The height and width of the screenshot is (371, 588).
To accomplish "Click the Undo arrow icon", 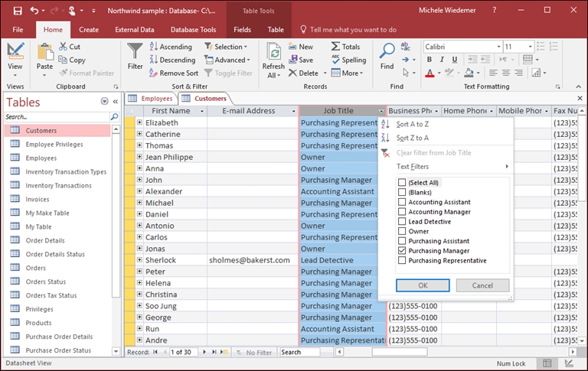I will (34, 11).
